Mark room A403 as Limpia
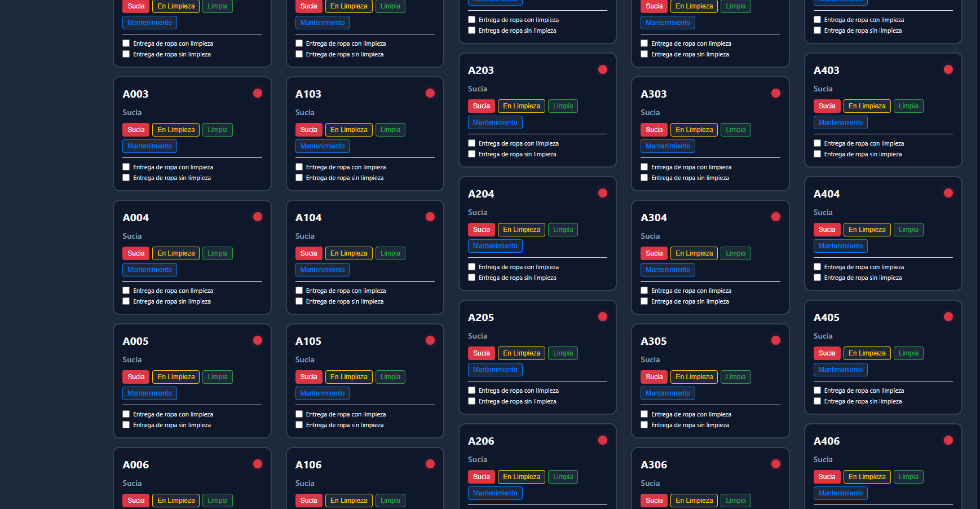The height and width of the screenshot is (509, 980). coord(908,106)
